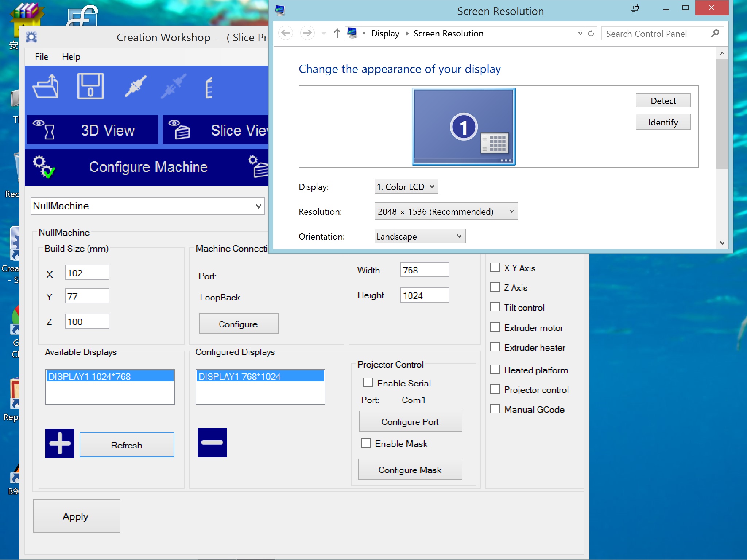The height and width of the screenshot is (560, 747).
Task: Click the Screen Resolution vertical scrollbar
Action: click(x=722, y=114)
